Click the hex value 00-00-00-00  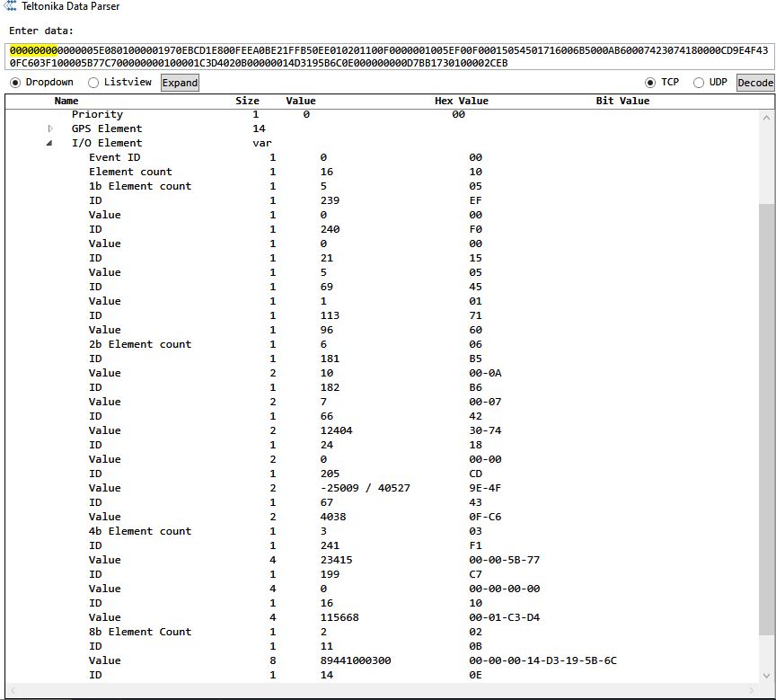504,589
